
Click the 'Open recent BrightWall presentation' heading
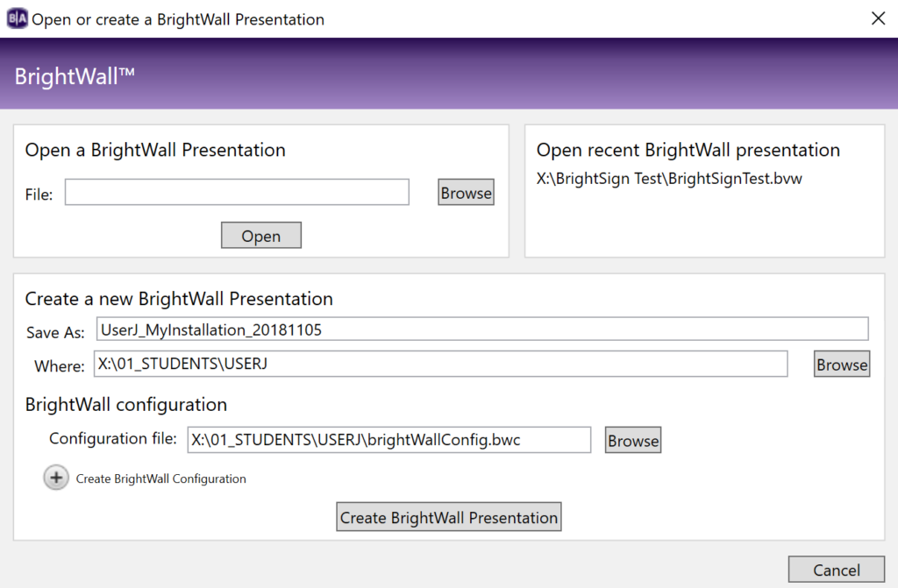click(688, 150)
